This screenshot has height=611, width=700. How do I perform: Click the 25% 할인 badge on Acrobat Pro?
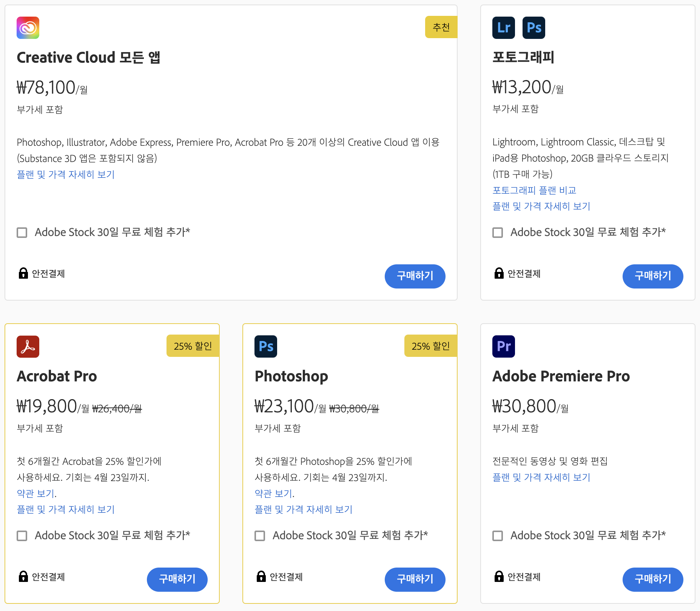click(x=193, y=346)
